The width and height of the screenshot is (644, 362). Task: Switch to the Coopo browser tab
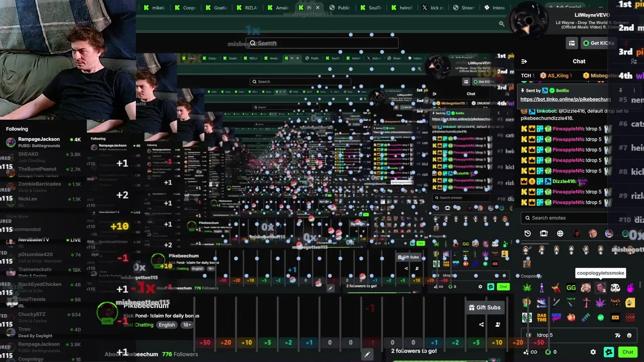[x=186, y=8]
